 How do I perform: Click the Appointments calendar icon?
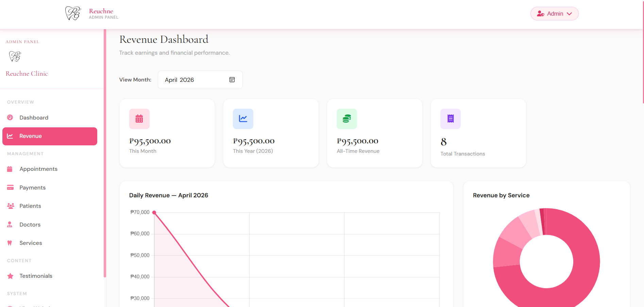(10, 169)
